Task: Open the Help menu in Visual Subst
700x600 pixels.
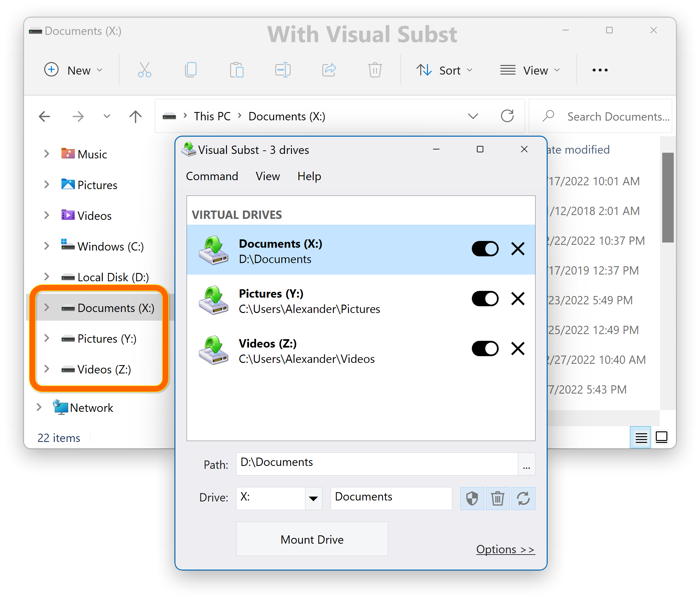Action: click(309, 176)
